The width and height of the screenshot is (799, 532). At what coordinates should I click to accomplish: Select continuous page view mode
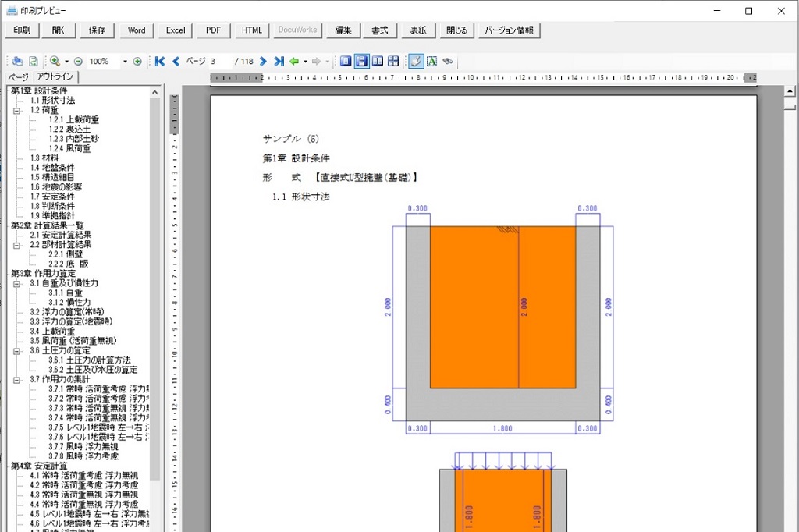[x=362, y=61]
